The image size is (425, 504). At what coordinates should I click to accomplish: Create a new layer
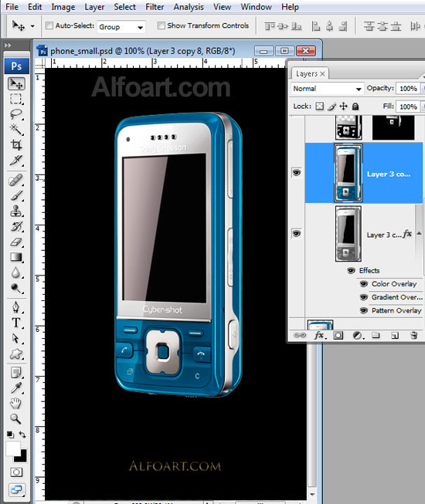(395, 336)
